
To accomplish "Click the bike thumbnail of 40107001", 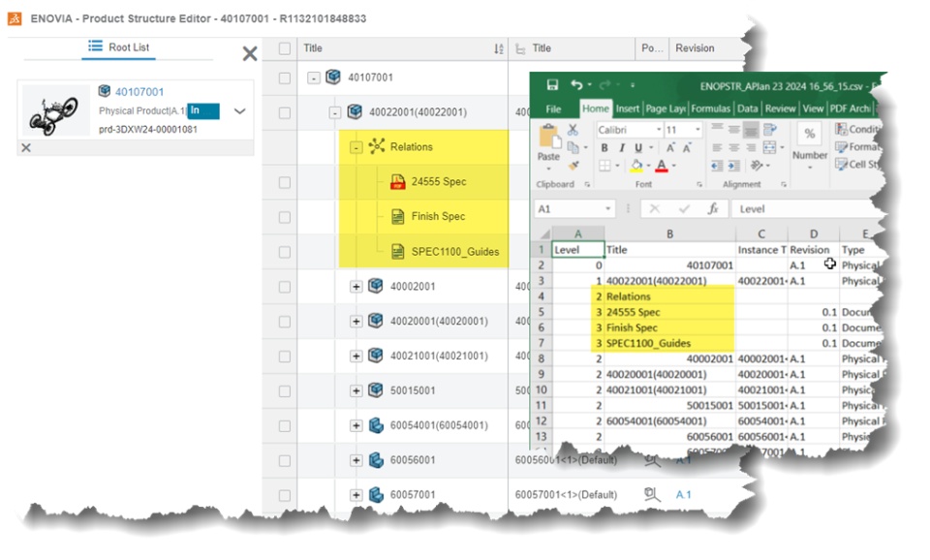I will pyautogui.click(x=54, y=112).
